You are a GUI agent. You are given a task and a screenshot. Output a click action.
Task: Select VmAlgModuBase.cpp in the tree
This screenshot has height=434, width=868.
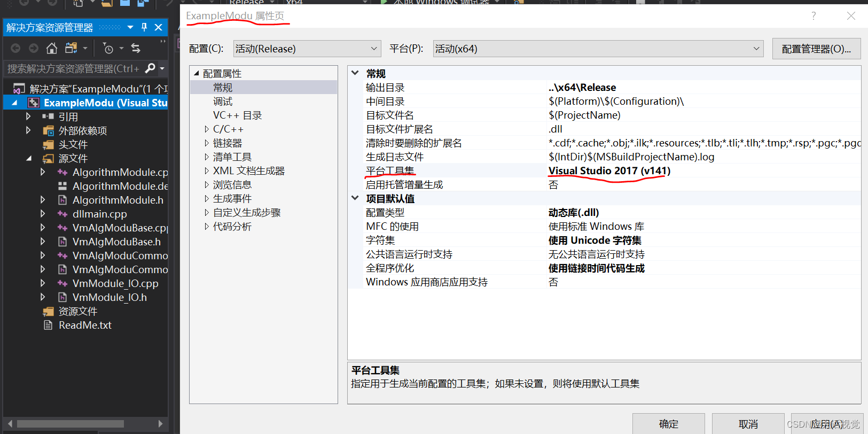(x=120, y=228)
